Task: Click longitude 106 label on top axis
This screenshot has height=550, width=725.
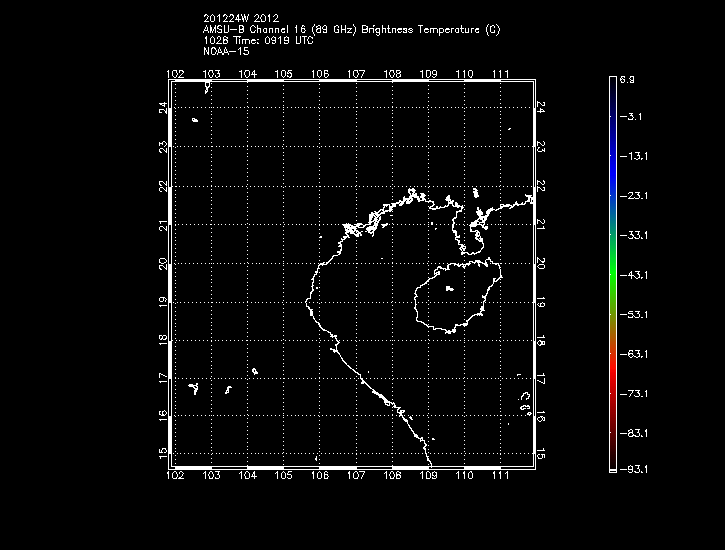Action: click(319, 75)
